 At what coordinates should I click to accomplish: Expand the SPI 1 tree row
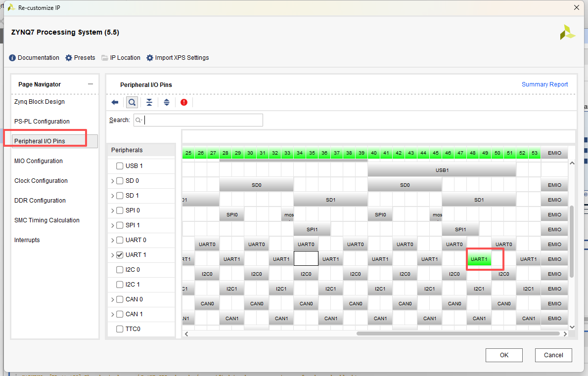point(112,225)
